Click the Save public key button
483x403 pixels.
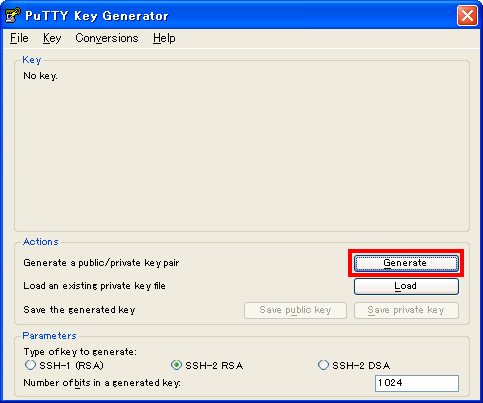(x=295, y=310)
